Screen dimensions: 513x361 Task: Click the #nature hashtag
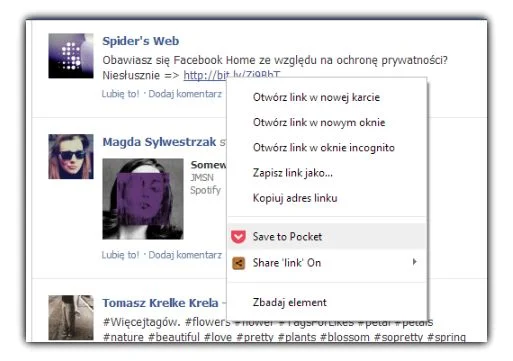(124, 337)
